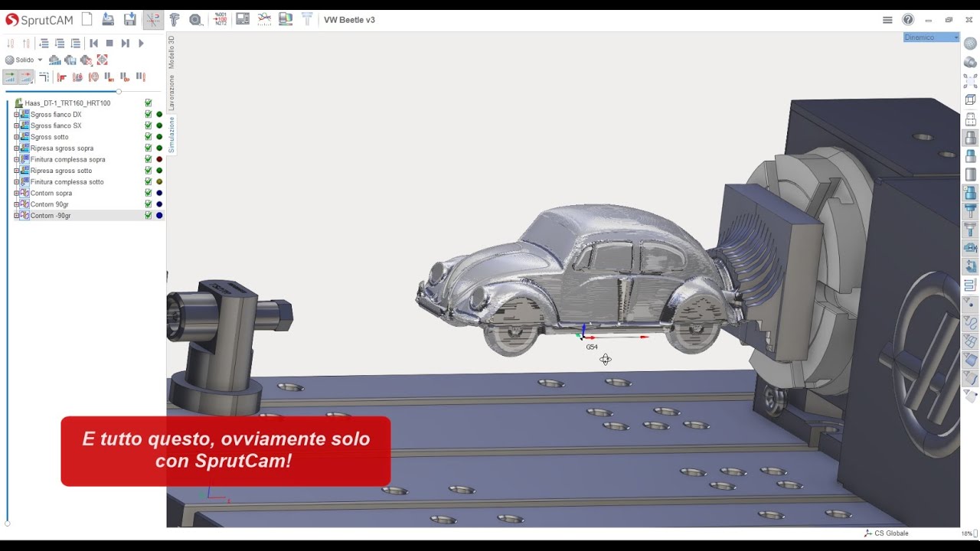The height and width of the screenshot is (551, 980).
Task: Select the Haas_DT-1_TRT160_HRT100 machine row
Action: pyautogui.click(x=67, y=103)
